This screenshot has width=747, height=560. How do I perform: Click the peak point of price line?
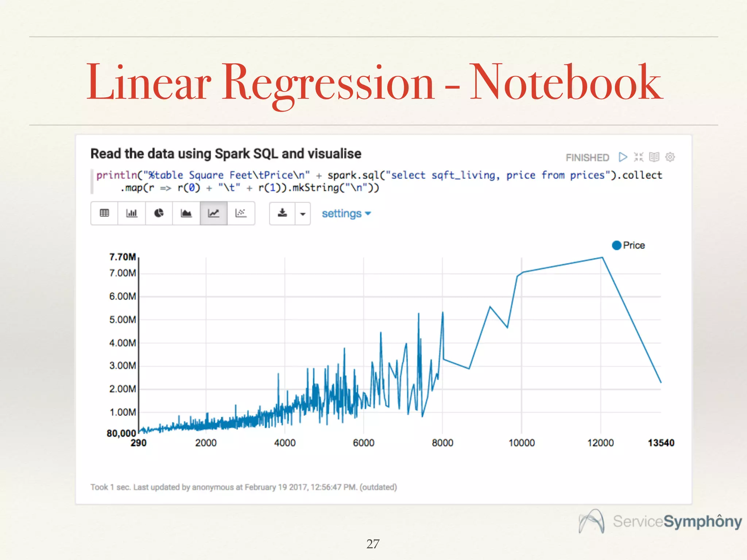pos(602,258)
